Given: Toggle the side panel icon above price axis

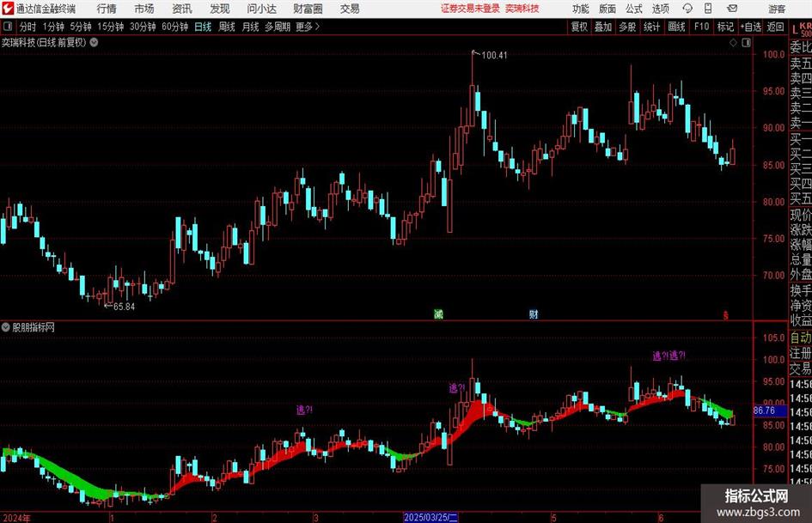Looking at the screenshot, I should (746, 42).
